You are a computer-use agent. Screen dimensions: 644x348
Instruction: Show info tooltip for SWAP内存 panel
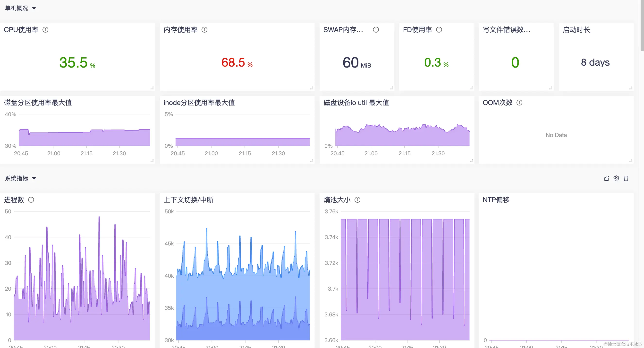click(x=376, y=30)
